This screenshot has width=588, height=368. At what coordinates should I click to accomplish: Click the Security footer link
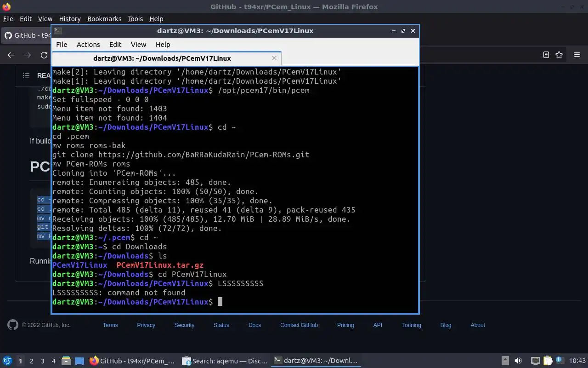click(x=184, y=325)
